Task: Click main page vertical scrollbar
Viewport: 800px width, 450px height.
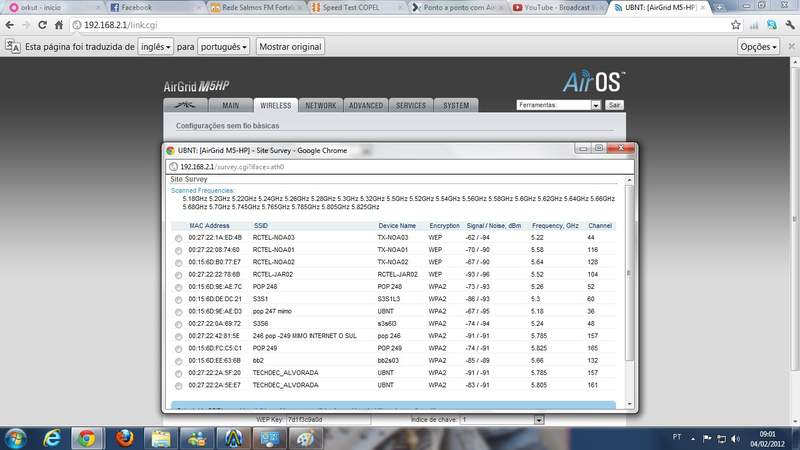Action: tap(795, 240)
